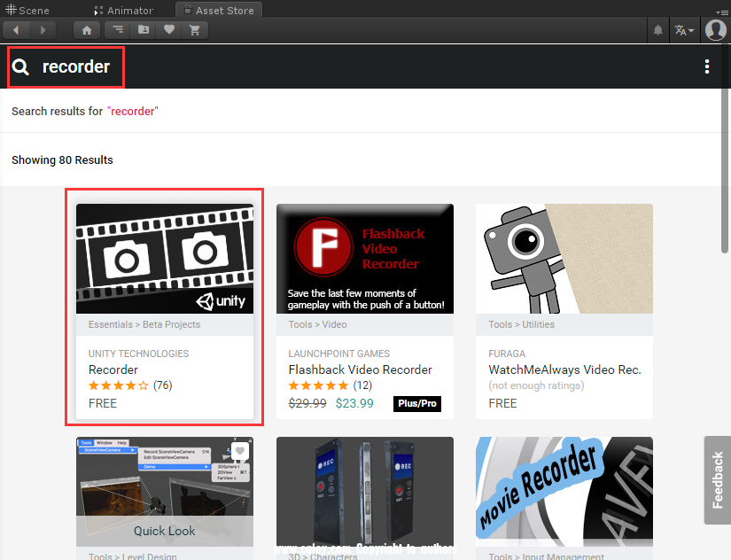The width and height of the screenshot is (731, 560).
Task: Open the Unity Recorder asset thumbnail
Action: 165,259
